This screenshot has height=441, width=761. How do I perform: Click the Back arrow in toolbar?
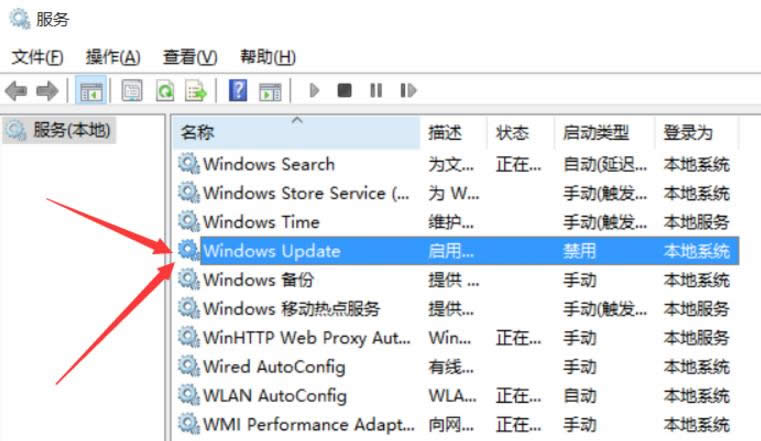(x=16, y=91)
